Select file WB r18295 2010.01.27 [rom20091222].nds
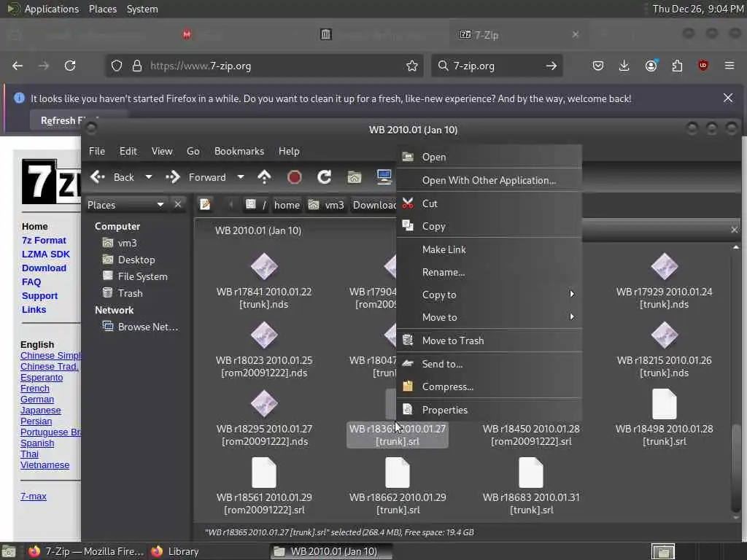The height and width of the screenshot is (560, 747). [264, 418]
